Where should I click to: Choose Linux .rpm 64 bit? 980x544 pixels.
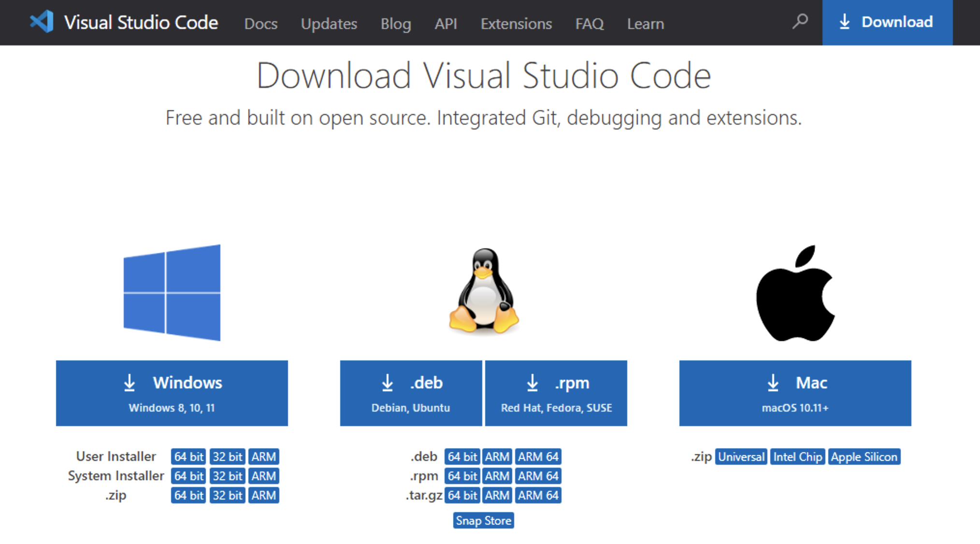pos(462,476)
